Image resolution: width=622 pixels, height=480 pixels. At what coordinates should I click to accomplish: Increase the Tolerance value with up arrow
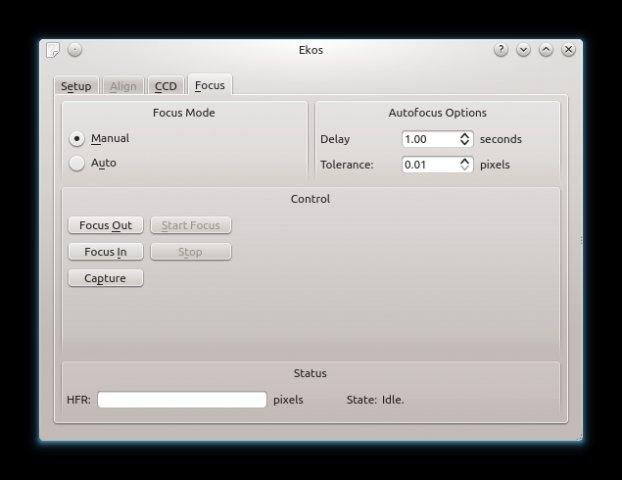[x=465, y=161]
